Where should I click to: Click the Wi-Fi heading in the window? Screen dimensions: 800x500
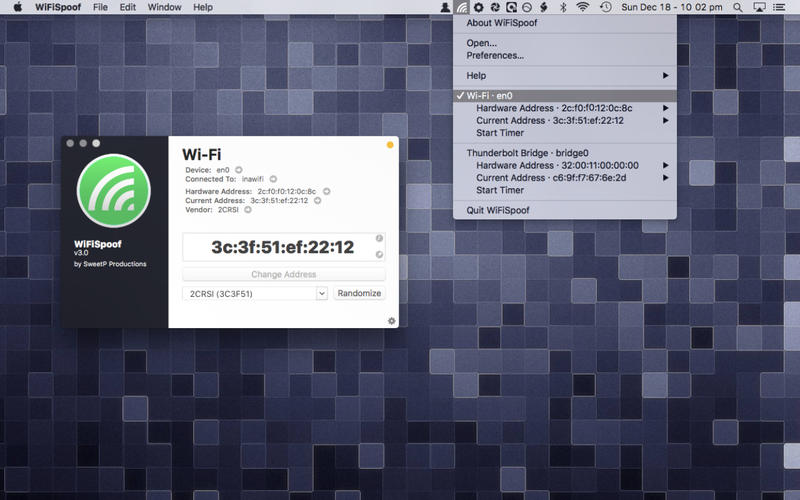pyautogui.click(x=202, y=154)
